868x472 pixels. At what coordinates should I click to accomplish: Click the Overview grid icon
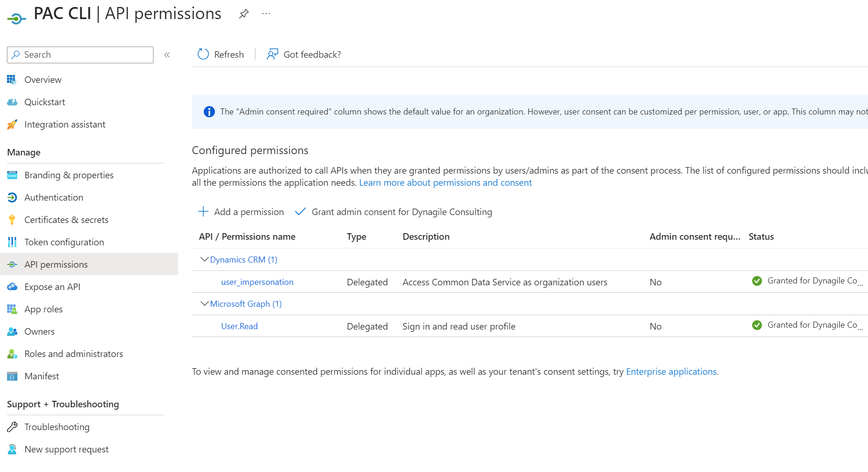(12, 80)
